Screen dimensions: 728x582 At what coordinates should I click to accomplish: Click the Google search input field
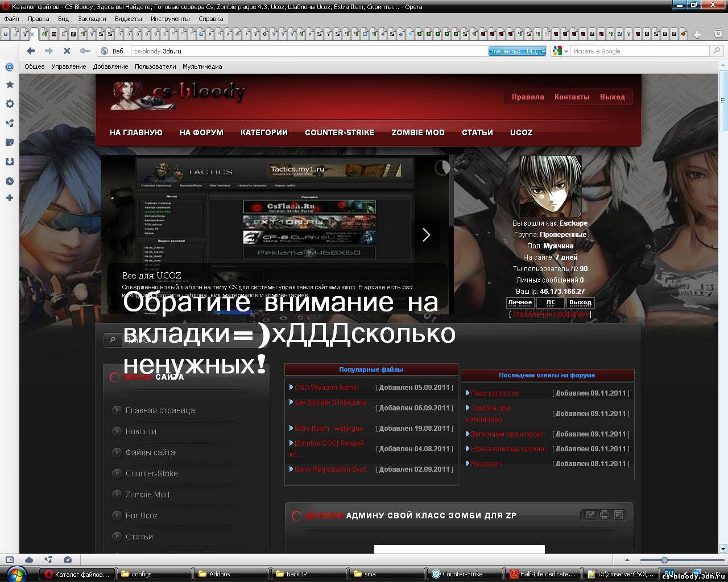641,51
